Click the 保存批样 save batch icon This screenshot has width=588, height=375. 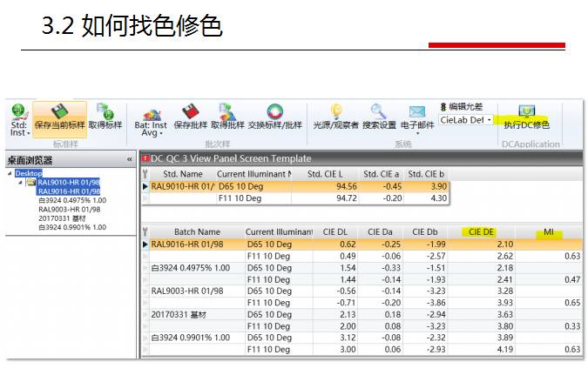[190, 113]
